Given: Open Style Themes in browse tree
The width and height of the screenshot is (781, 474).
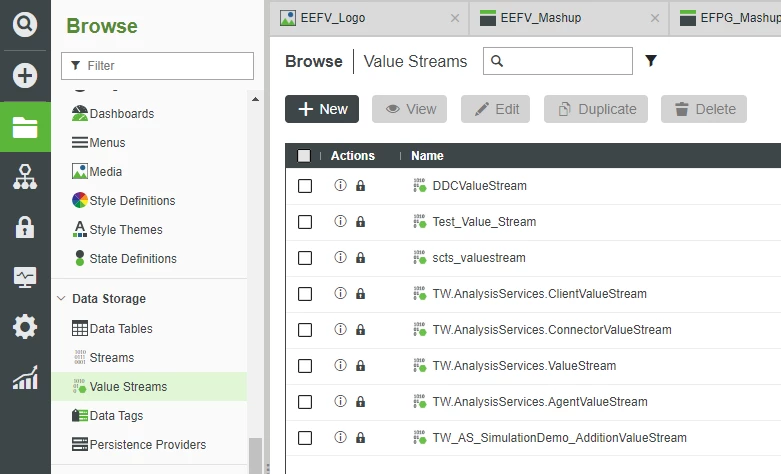Looking at the screenshot, I should [x=126, y=230].
